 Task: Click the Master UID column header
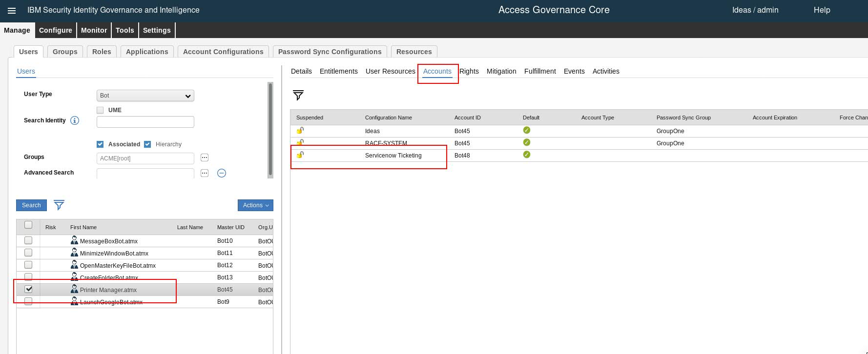[231, 227]
